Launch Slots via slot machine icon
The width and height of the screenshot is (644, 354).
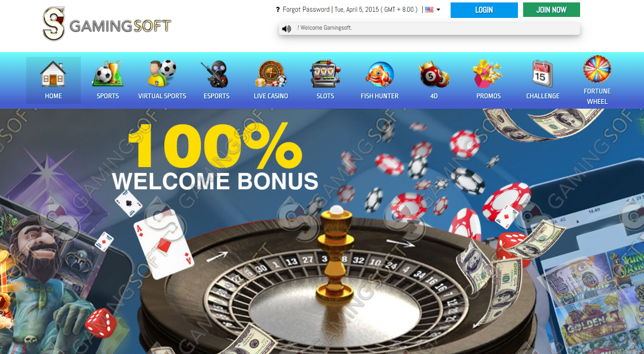[x=325, y=73]
